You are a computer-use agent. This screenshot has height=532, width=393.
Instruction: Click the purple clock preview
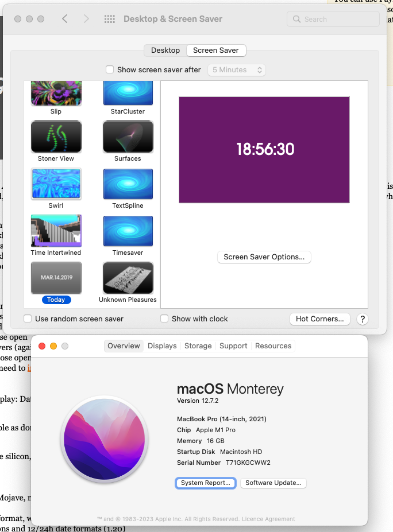coord(264,150)
